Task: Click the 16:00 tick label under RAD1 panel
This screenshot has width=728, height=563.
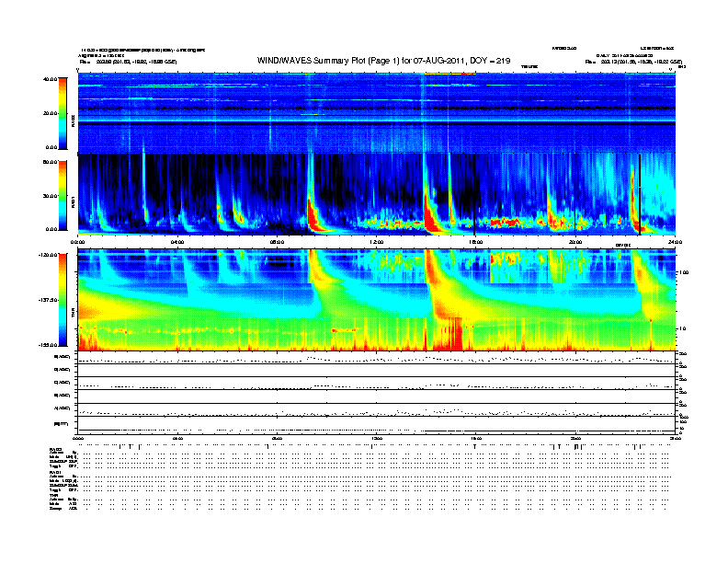Action: click(476, 242)
